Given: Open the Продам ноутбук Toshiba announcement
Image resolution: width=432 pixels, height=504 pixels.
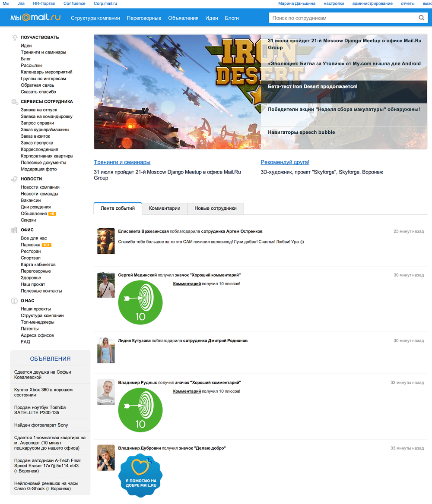Looking at the screenshot, I should (40, 410).
